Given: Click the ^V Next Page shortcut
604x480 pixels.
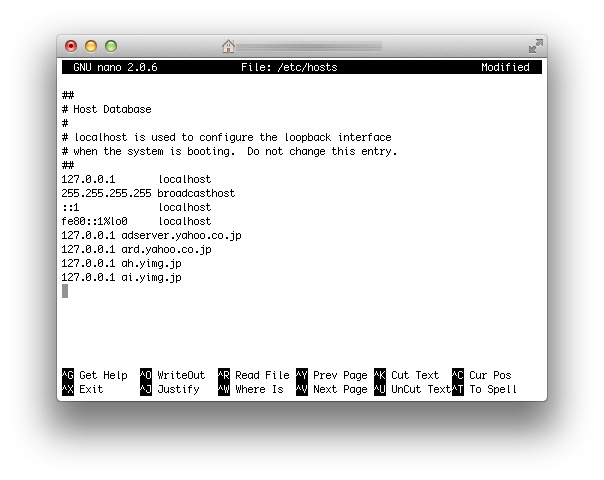Looking at the screenshot, I should click(332, 389).
